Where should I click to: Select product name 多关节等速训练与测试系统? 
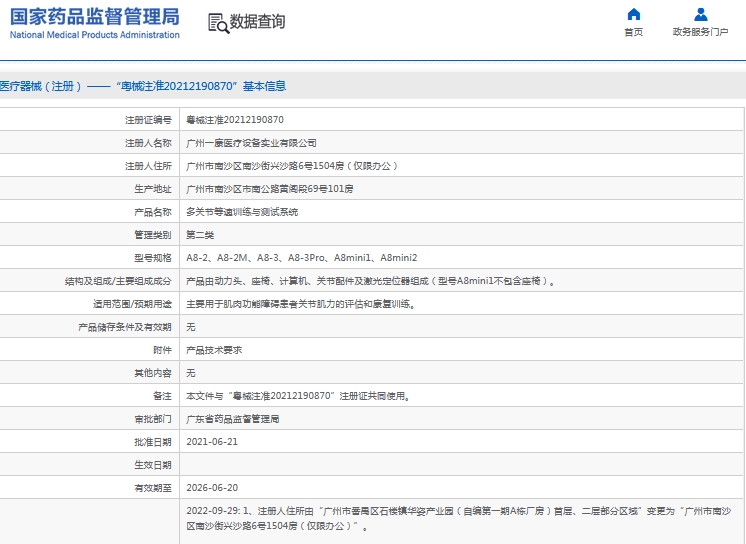click(x=242, y=212)
